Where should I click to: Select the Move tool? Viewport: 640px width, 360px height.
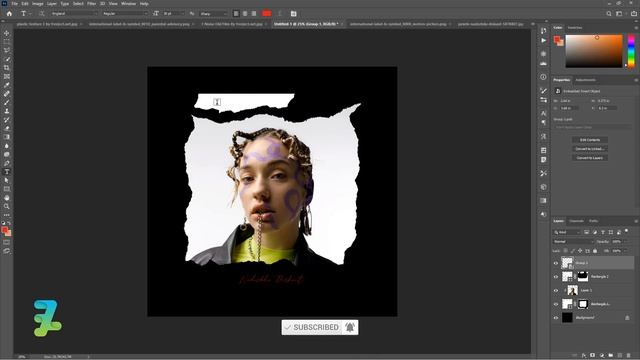click(x=7, y=33)
